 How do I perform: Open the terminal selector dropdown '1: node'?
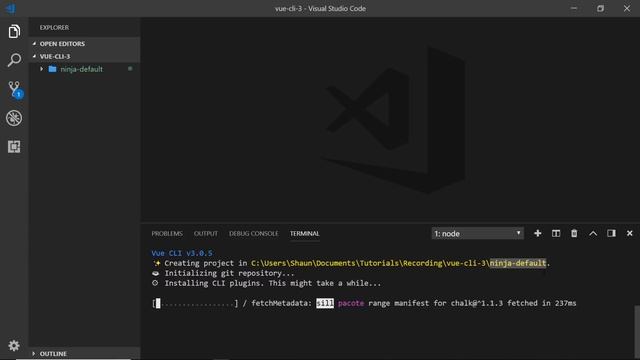pos(478,233)
